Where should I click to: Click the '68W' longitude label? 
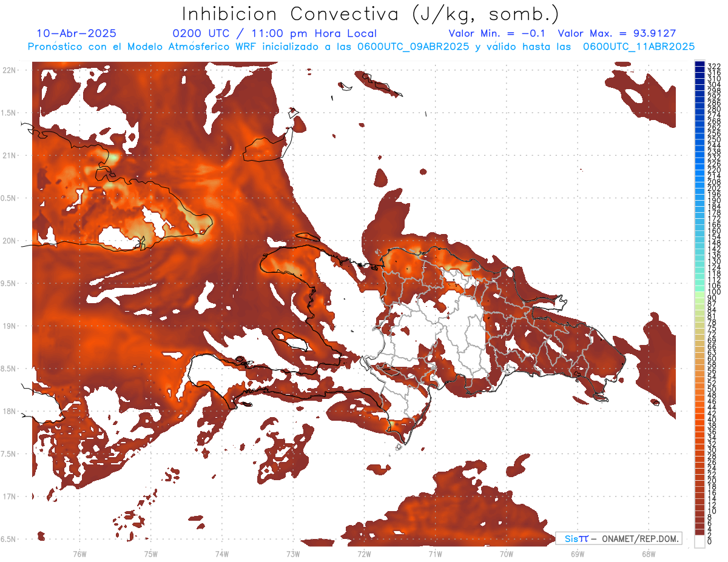coord(648,554)
